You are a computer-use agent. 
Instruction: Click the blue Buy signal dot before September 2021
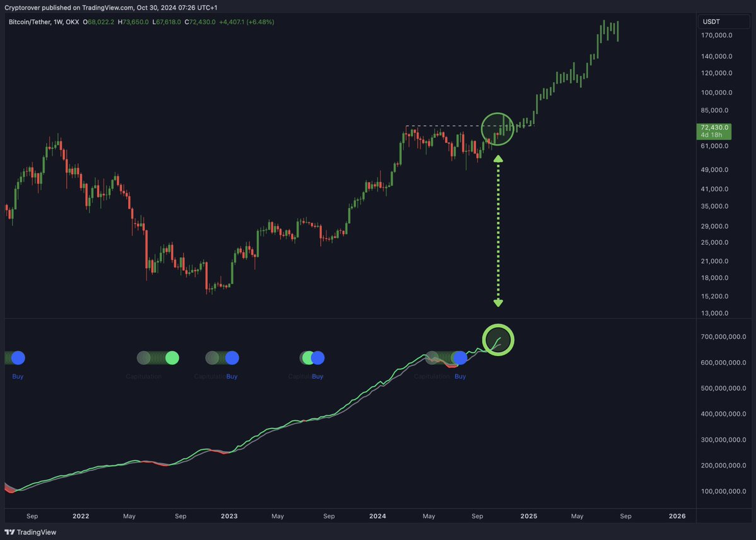(x=18, y=358)
